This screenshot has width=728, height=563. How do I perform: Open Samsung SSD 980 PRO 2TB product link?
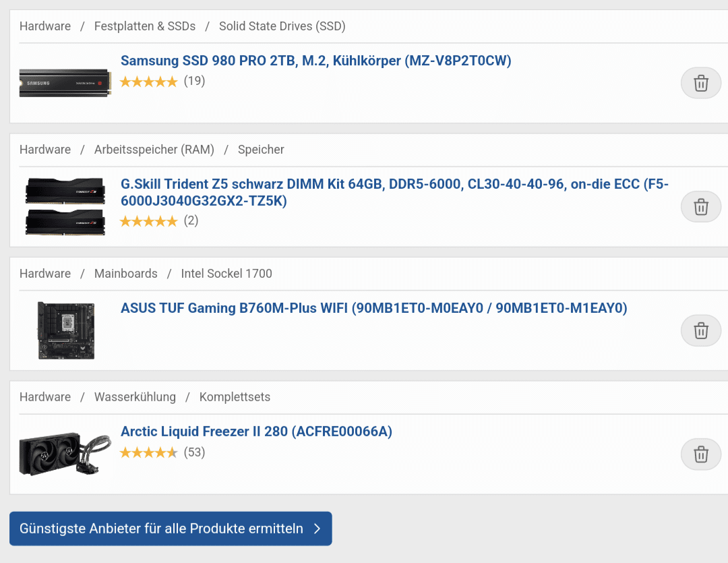pyautogui.click(x=315, y=61)
